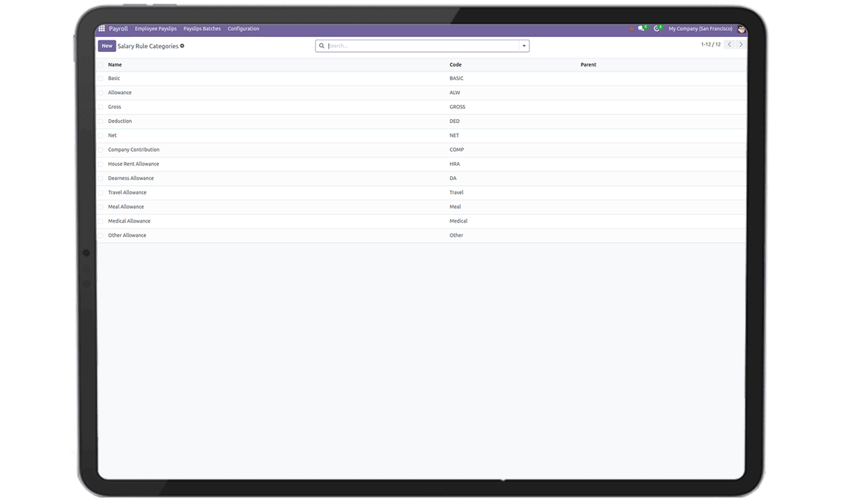868x504 pixels.
Task: Click the magnifier search icon
Action: coord(322,46)
